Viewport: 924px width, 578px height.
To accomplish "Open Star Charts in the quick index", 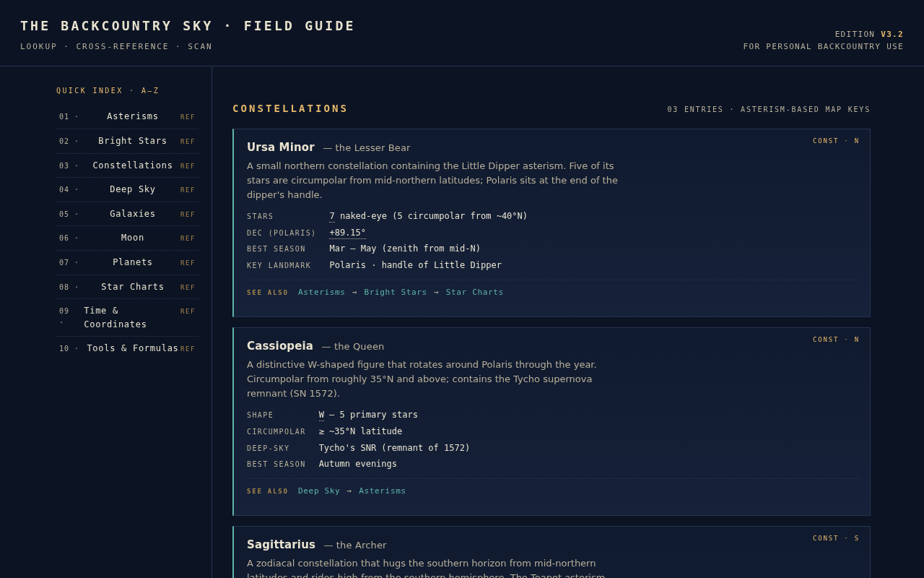I will pos(127,288).
